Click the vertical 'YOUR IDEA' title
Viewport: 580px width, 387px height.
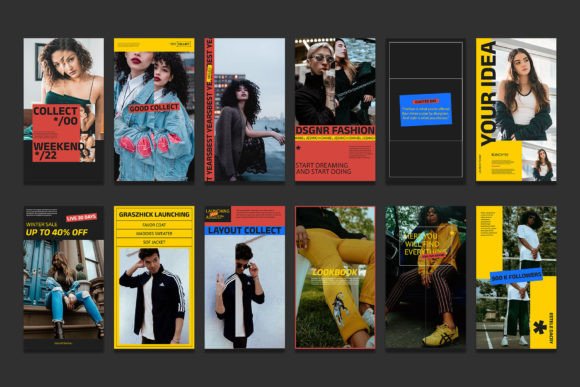pyautogui.click(x=487, y=93)
